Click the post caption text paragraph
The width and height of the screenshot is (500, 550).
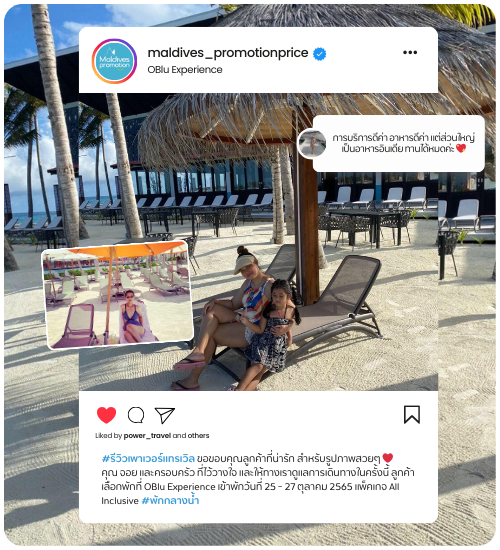[258, 479]
